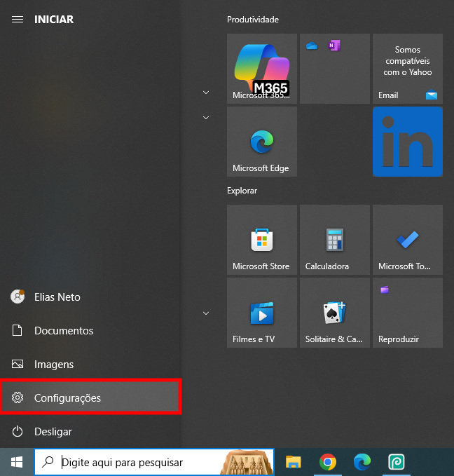Open Configurações from the Start menu
This screenshot has height=476, width=454.
(90, 398)
